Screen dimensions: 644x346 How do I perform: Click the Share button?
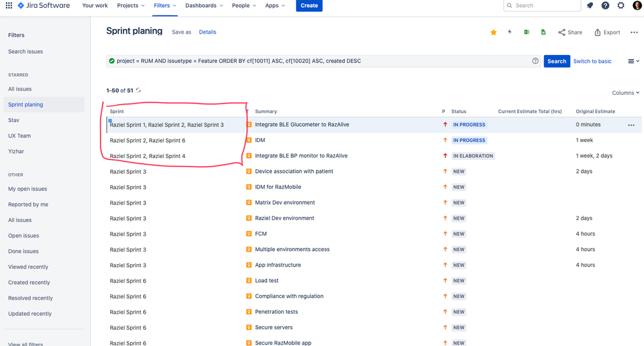point(570,32)
